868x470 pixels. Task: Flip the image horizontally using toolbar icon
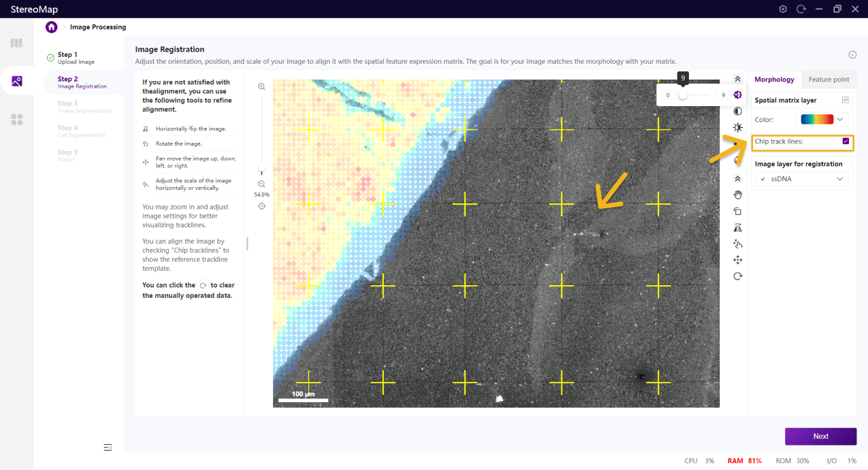(x=738, y=228)
